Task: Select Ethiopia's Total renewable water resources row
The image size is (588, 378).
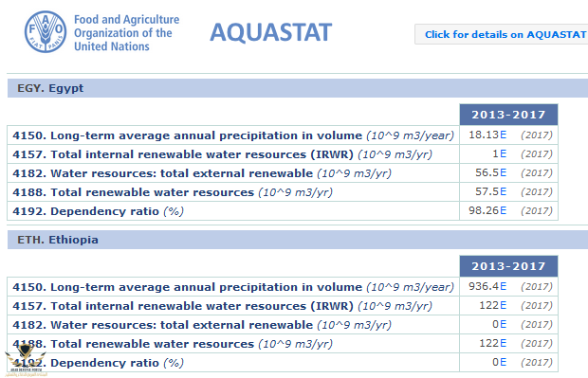Action: pyautogui.click(x=283, y=344)
